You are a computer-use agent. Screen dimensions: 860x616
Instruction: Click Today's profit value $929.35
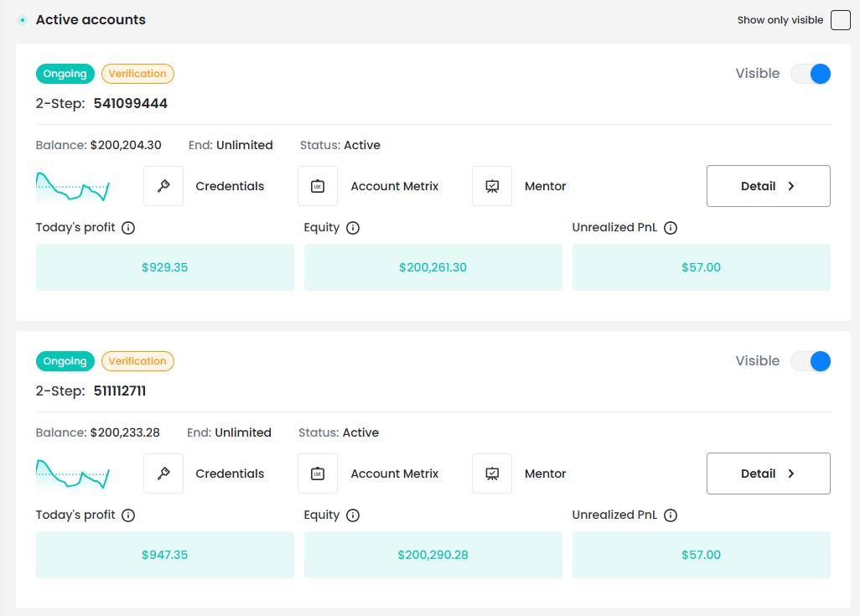(x=164, y=267)
